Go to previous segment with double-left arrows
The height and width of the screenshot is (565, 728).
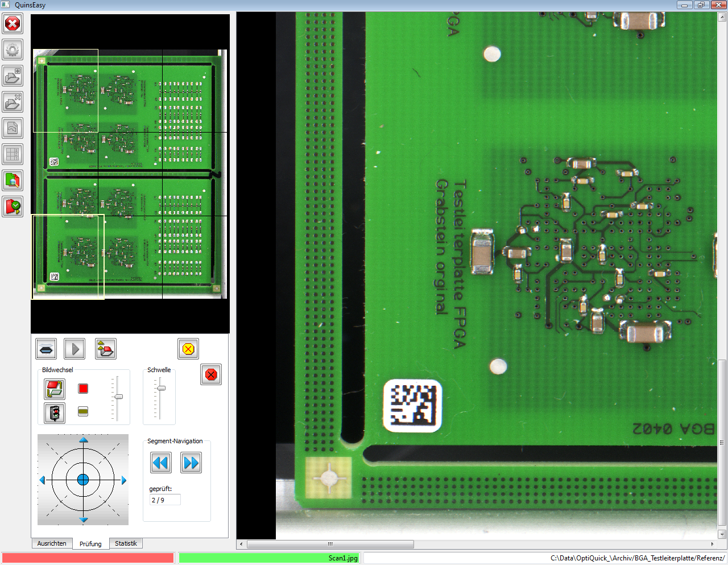pyautogui.click(x=161, y=463)
